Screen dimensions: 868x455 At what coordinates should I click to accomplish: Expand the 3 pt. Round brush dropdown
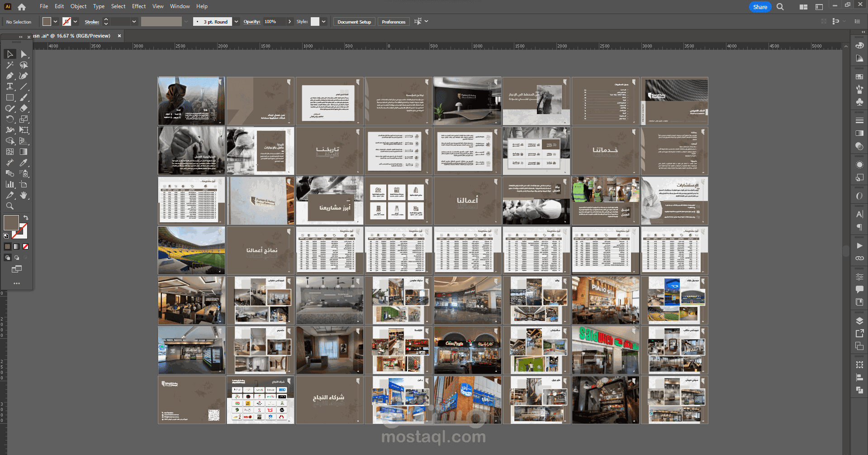pyautogui.click(x=236, y=22)
